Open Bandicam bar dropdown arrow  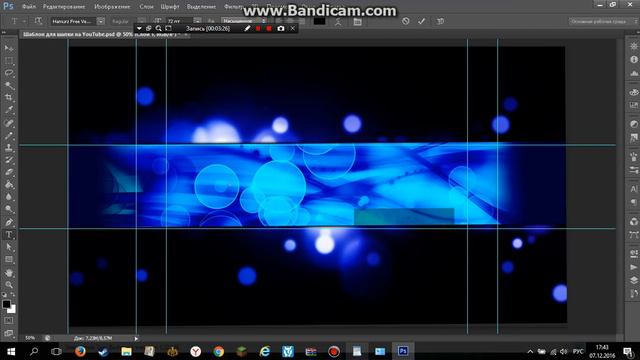(139, 29)
